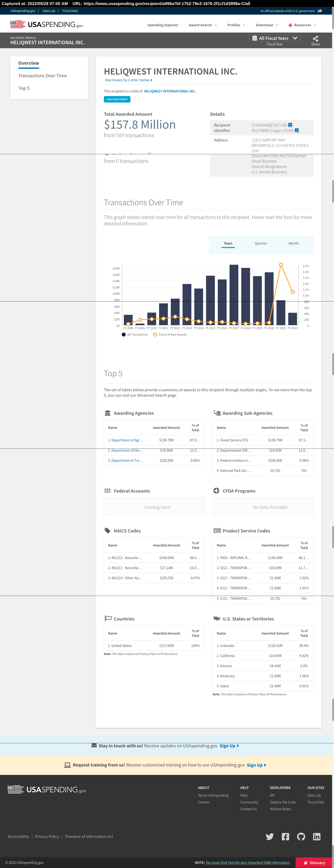334x868 pixels.
Task: Click calendar icon in Fiscal Year picker
Action: click(x=255, y=38)
